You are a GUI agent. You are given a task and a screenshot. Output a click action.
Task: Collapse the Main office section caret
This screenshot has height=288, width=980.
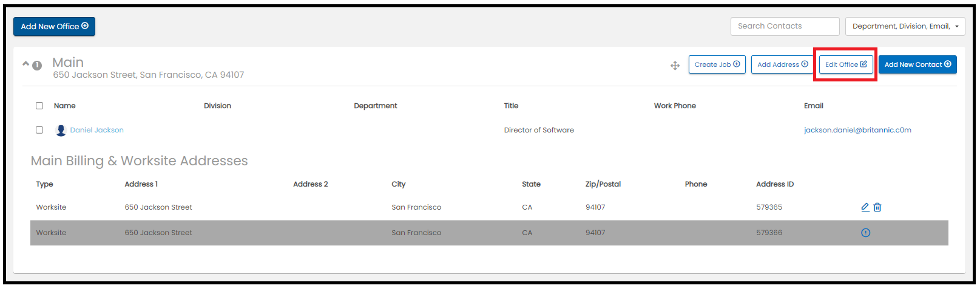25,63
